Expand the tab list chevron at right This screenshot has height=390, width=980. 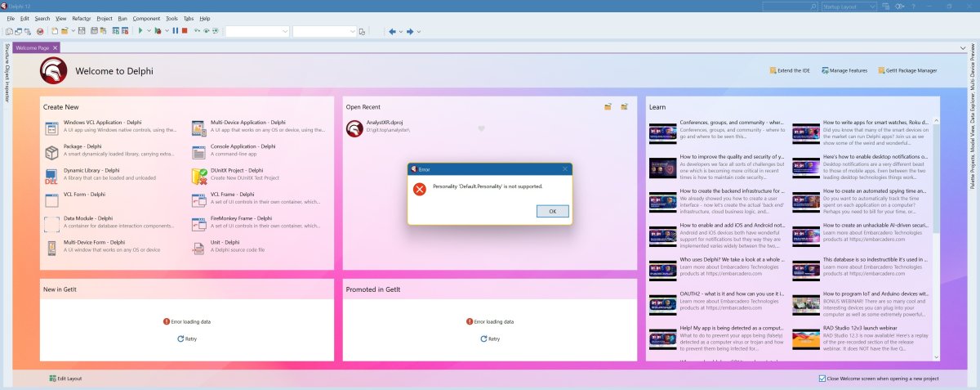point(963,48)
